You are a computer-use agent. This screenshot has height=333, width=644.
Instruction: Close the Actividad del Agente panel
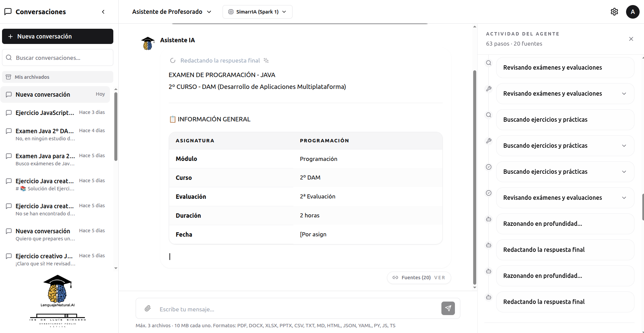pos(631,39)
